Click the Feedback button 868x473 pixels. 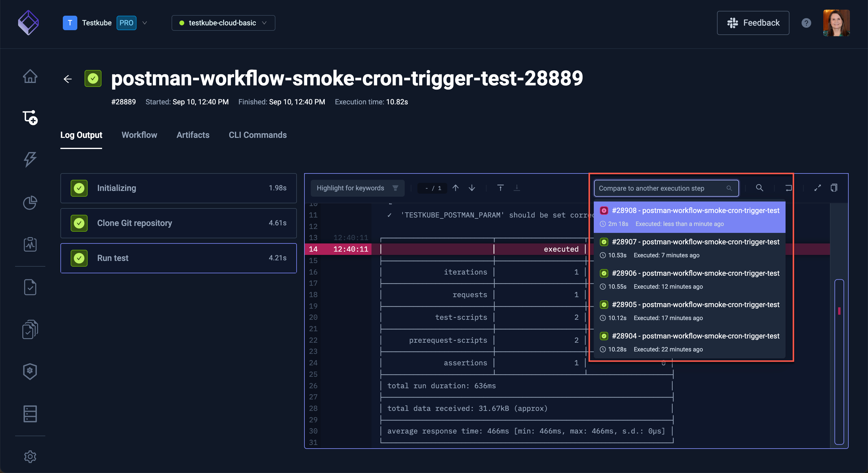[753, 23]
